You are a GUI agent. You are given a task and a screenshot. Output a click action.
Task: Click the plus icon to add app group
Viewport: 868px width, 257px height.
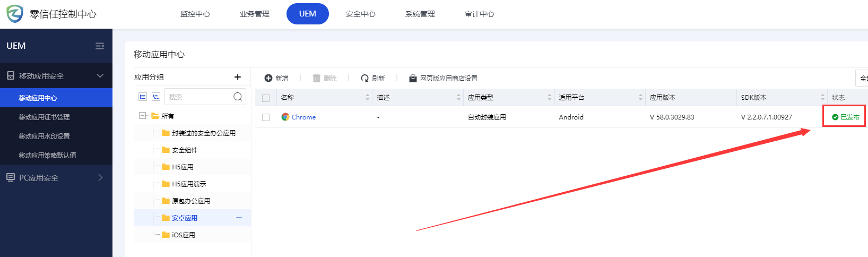(x=238, y=77)
